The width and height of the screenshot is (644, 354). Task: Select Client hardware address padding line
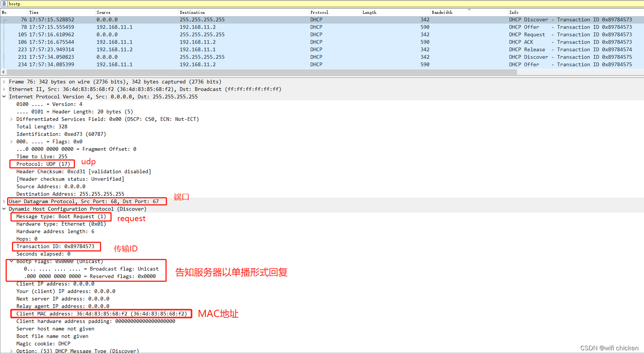click(96, 321)
